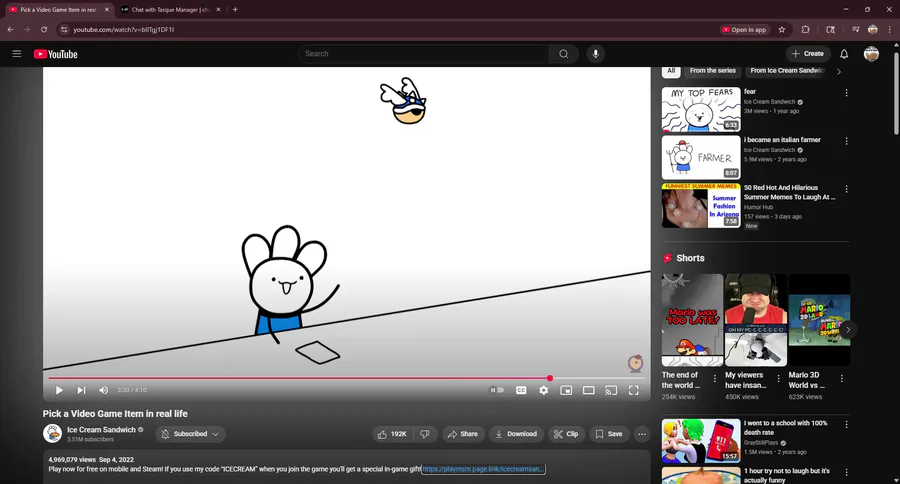Screen dimensions: 900x484
Task: Go to YouTube home via logo
Action: coord(56,54)
